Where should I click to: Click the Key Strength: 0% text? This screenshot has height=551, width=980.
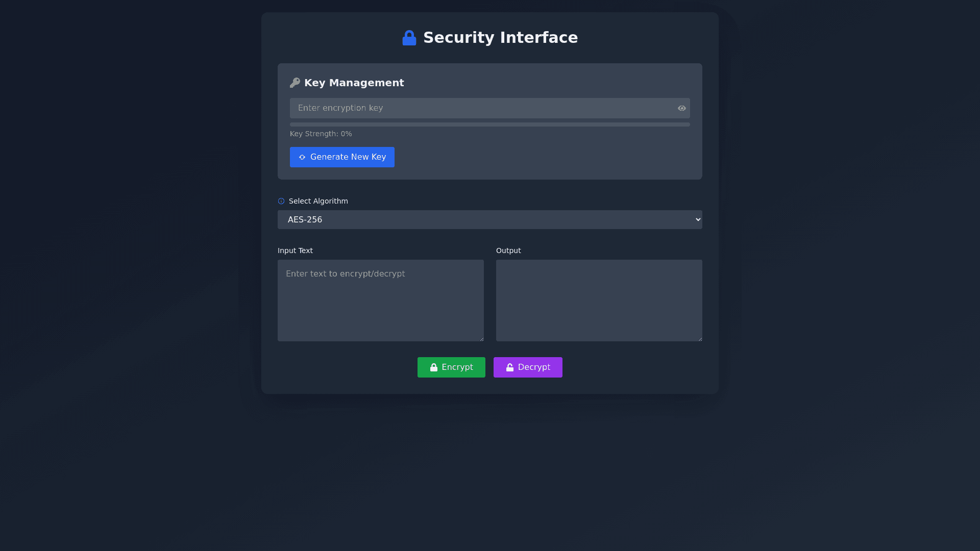pyautogui.click(x=321, y=134)
